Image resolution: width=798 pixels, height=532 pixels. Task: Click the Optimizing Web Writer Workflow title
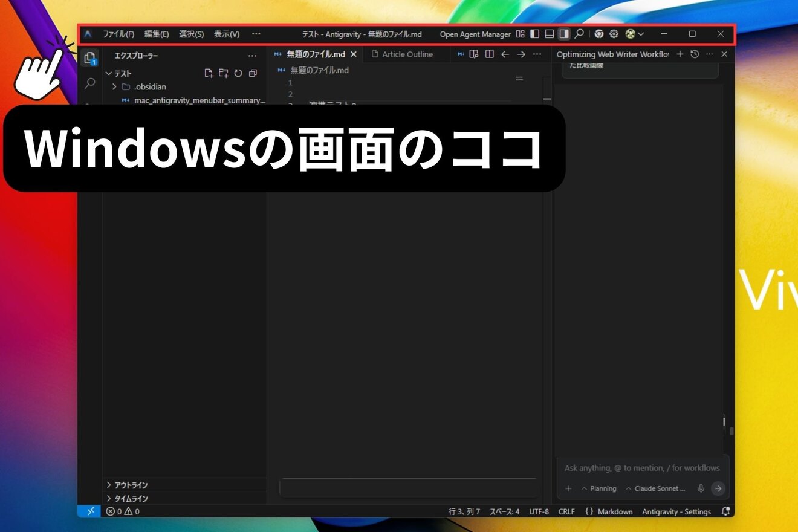613,54
